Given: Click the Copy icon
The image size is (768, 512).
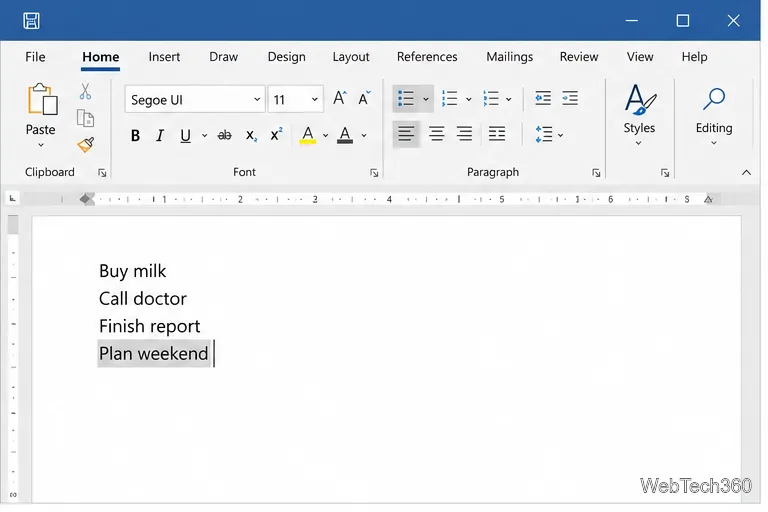Looking at the screenshot, I should click(85, 118).
